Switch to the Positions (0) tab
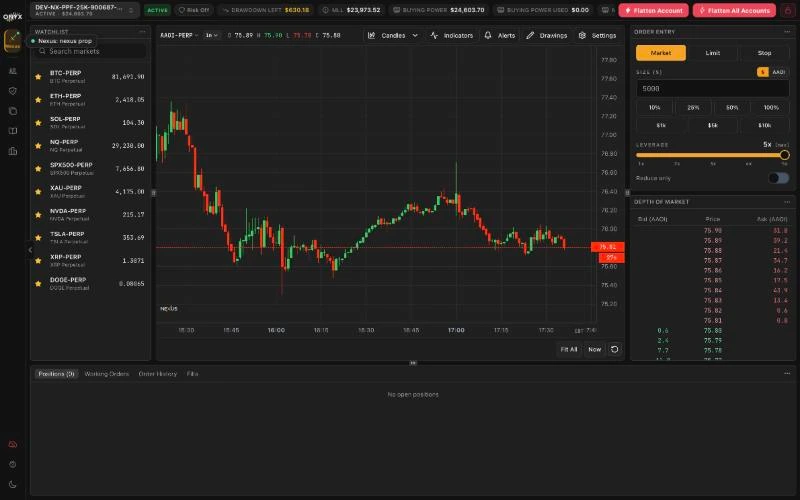Viewport: 800px width, 500px height. [x=57, y=374]
